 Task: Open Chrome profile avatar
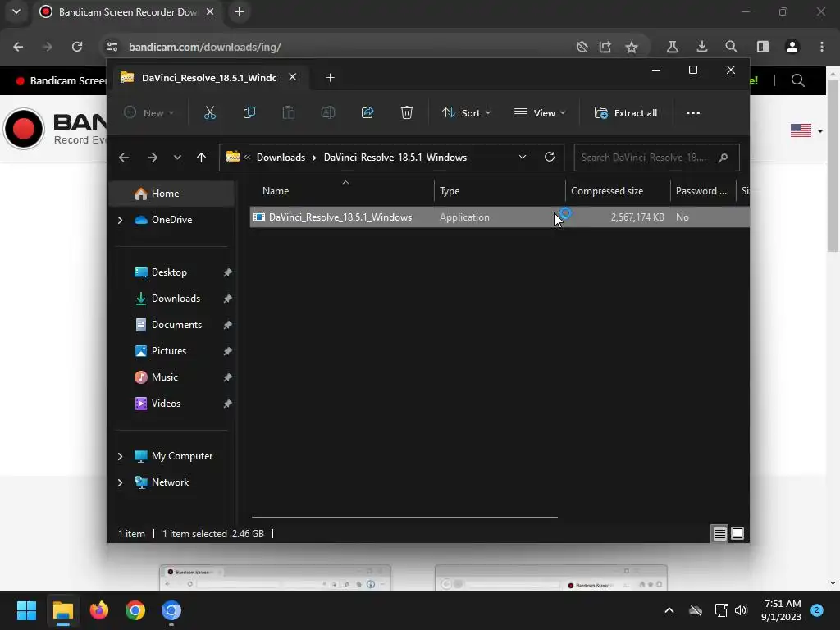[792, 47]
